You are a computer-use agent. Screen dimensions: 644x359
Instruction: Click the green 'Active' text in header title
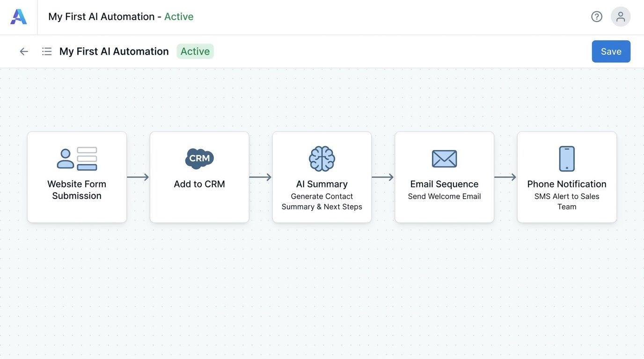(179, 17)
